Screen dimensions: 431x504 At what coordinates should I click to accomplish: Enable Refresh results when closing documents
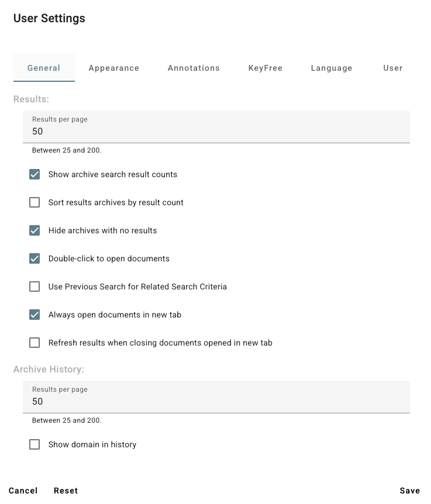[x=35, y=343]
